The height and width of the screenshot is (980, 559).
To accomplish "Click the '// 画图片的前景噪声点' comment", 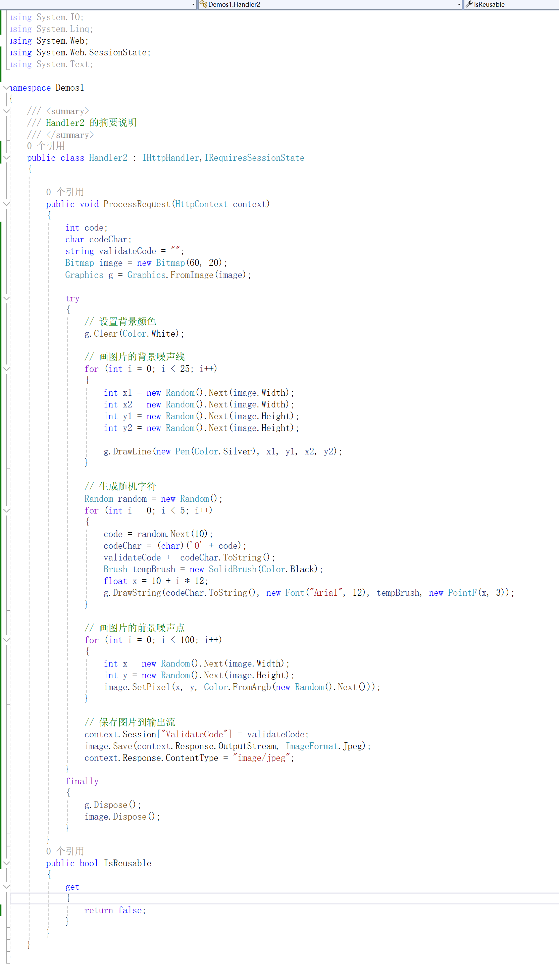I will point(135,628).
